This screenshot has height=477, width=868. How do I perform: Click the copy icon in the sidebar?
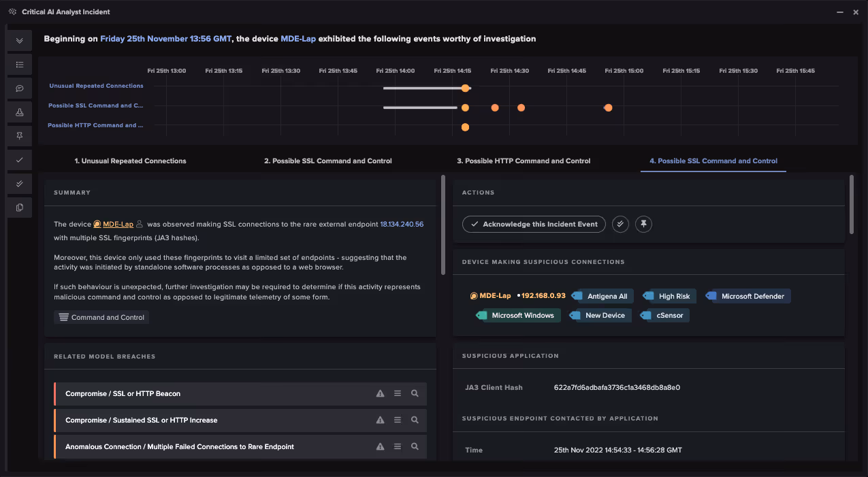pos(20,208)
